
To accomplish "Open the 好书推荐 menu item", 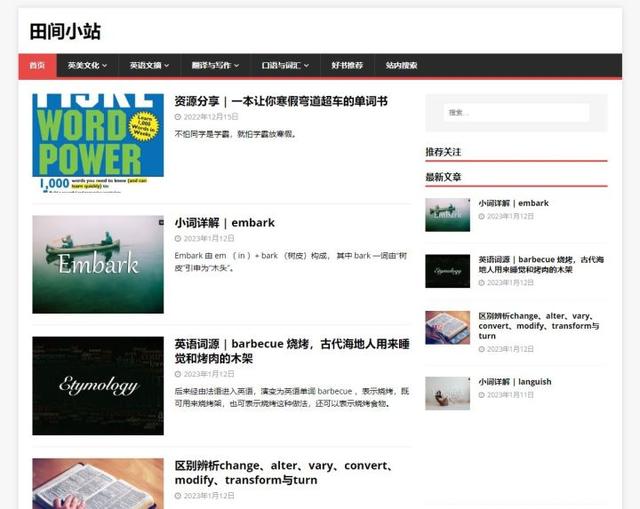I will click(x=347, y=65).
